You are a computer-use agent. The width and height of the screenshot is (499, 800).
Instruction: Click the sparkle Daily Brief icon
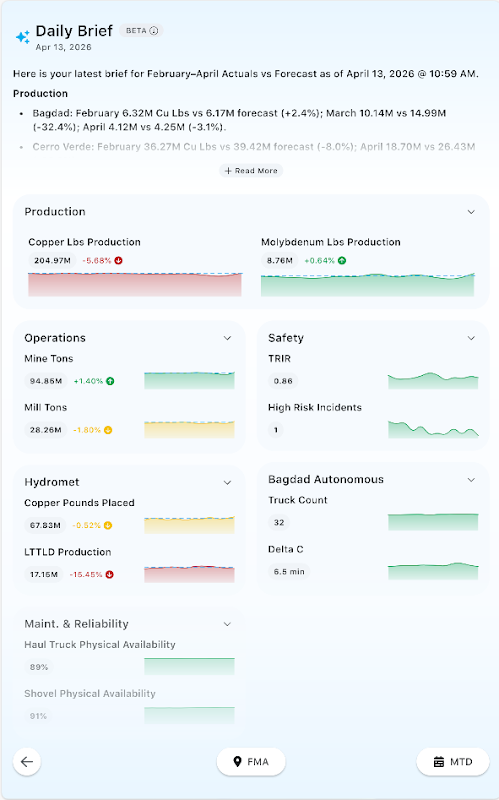(x=22, y=37)
